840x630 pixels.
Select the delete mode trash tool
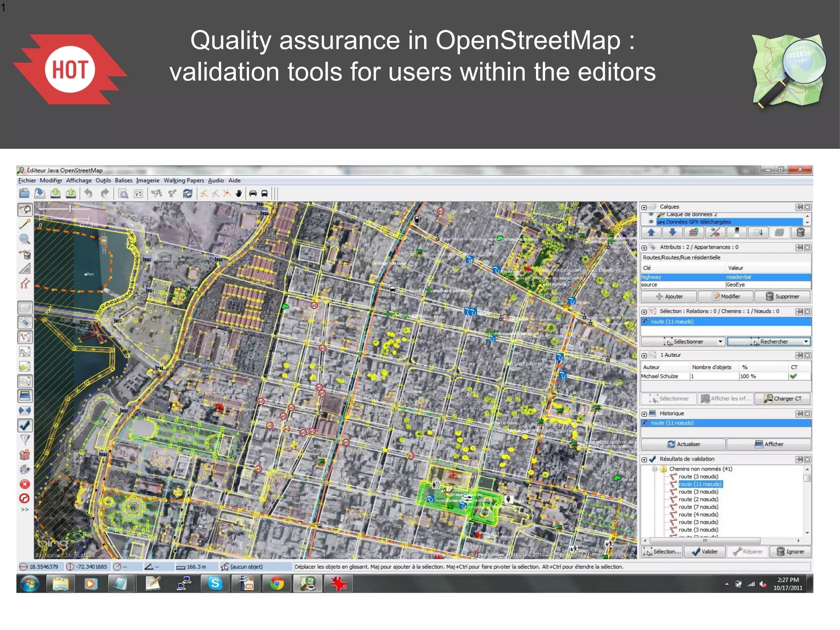pos(25,254)
